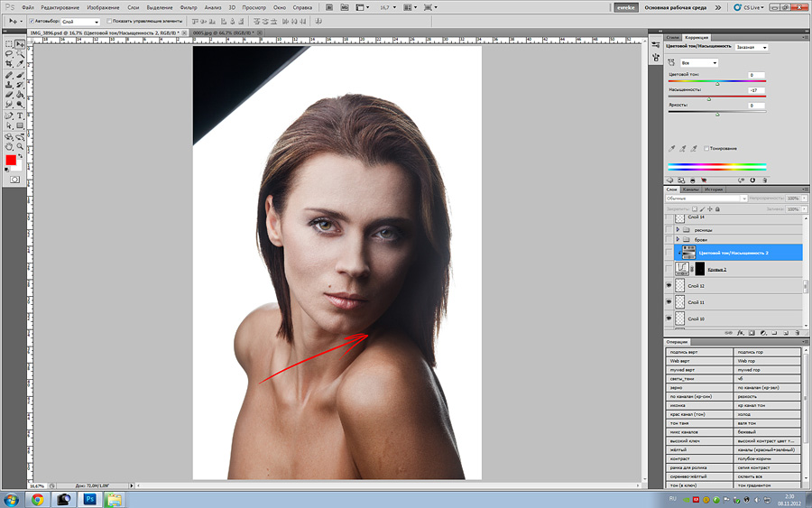Select the Zoom tool in the toolbox
The height and width of the screenshot is (508, 812).
(20, 146)
